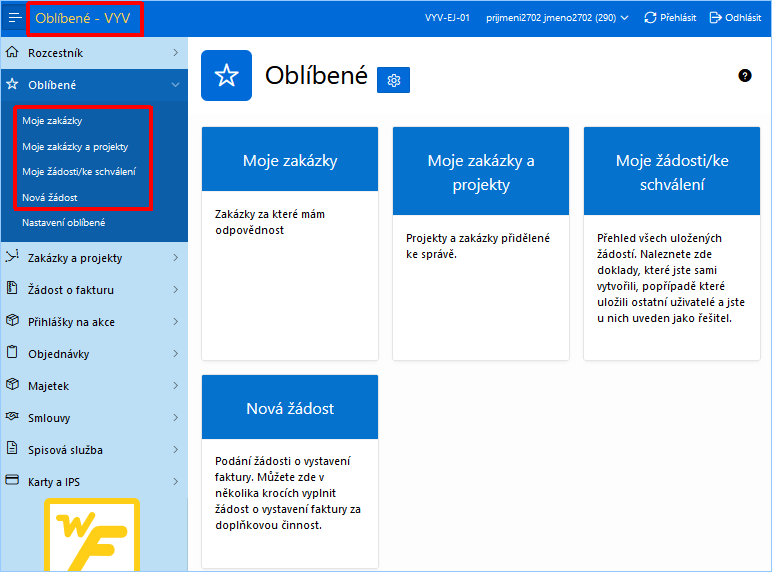Click description starting 'Přehled všech uložených žádostí'
Screen dimensions: 772x572
(x=671, y=278)
